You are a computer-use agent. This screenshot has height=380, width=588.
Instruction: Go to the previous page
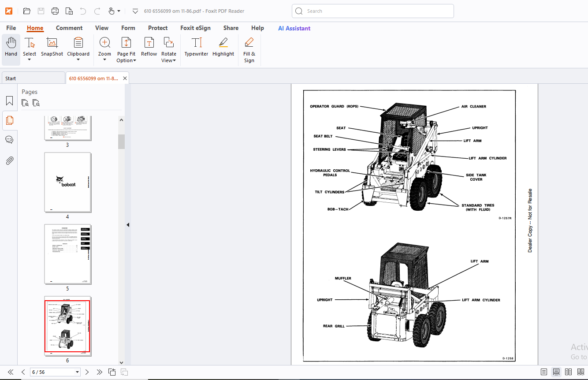click(23, 372)
